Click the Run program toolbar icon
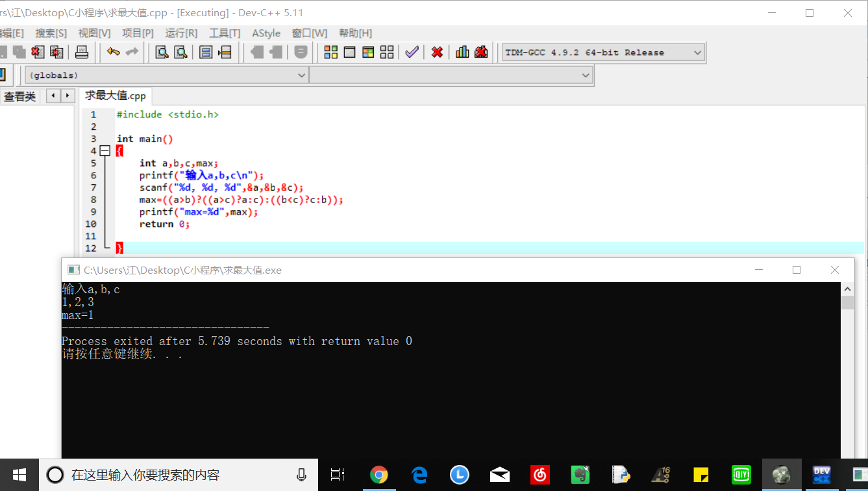 point(349,53)
